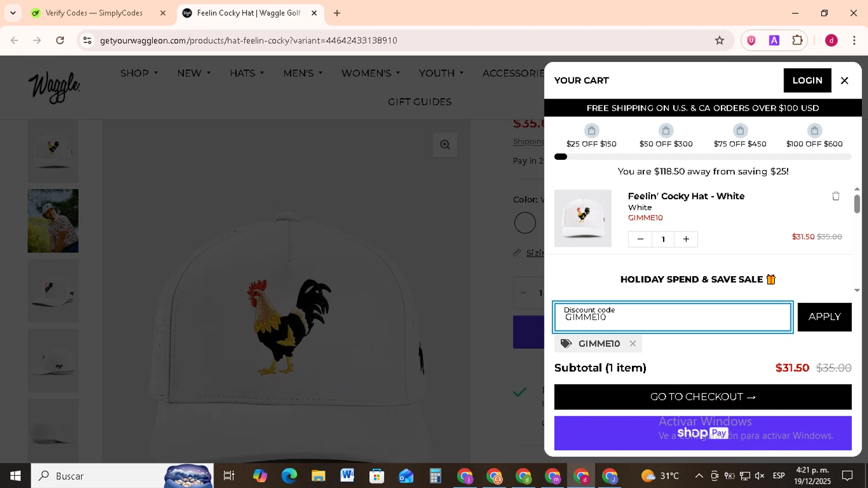Open the purple A extension
Viewport: 868px width, 488px height.
coord(774,41)
